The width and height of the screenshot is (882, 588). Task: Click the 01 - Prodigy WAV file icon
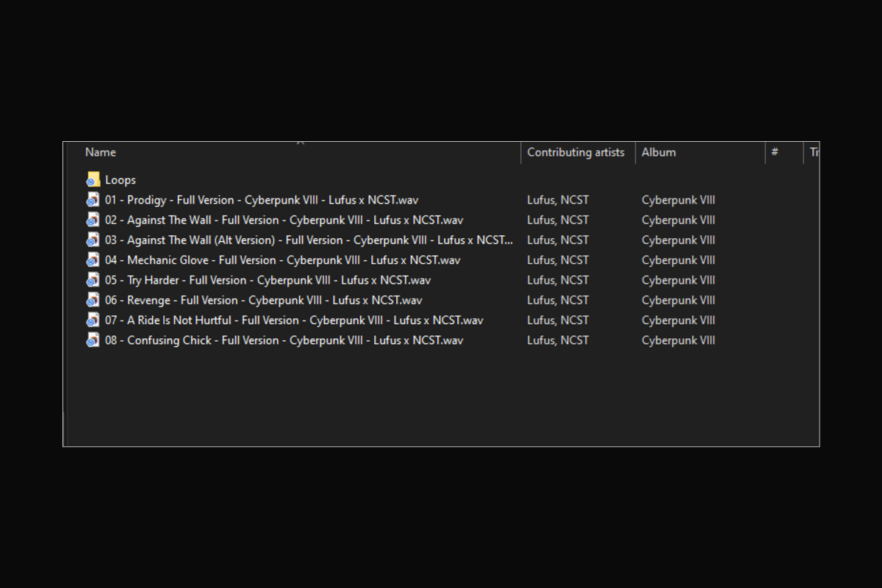[93, 200]
